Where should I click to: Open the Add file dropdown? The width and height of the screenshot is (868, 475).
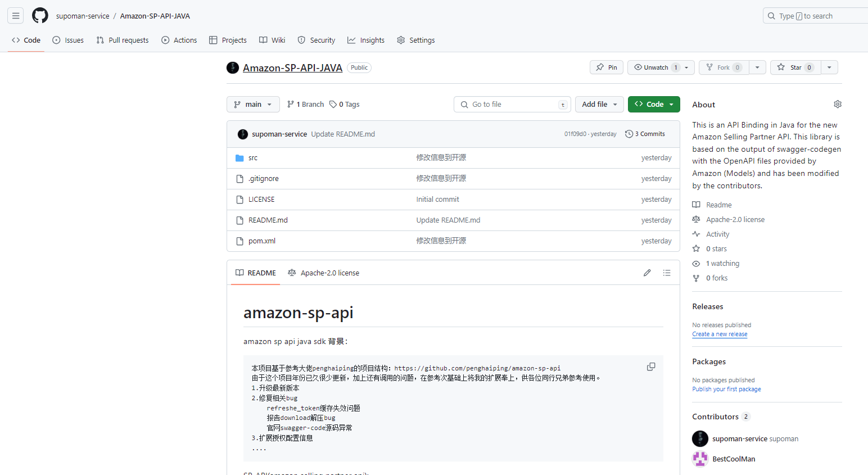pyautogui.click(x=599, y=105)
